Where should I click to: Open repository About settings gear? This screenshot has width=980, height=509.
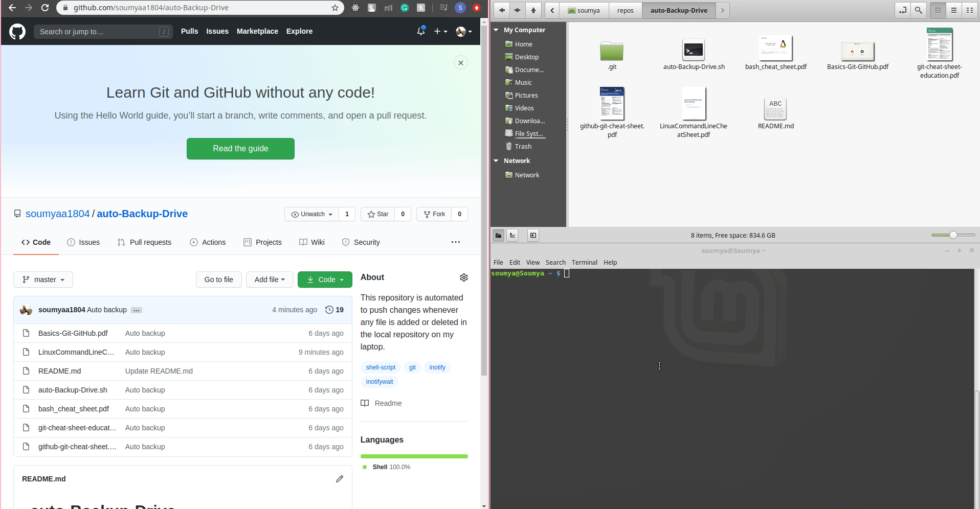coord(464,277)
